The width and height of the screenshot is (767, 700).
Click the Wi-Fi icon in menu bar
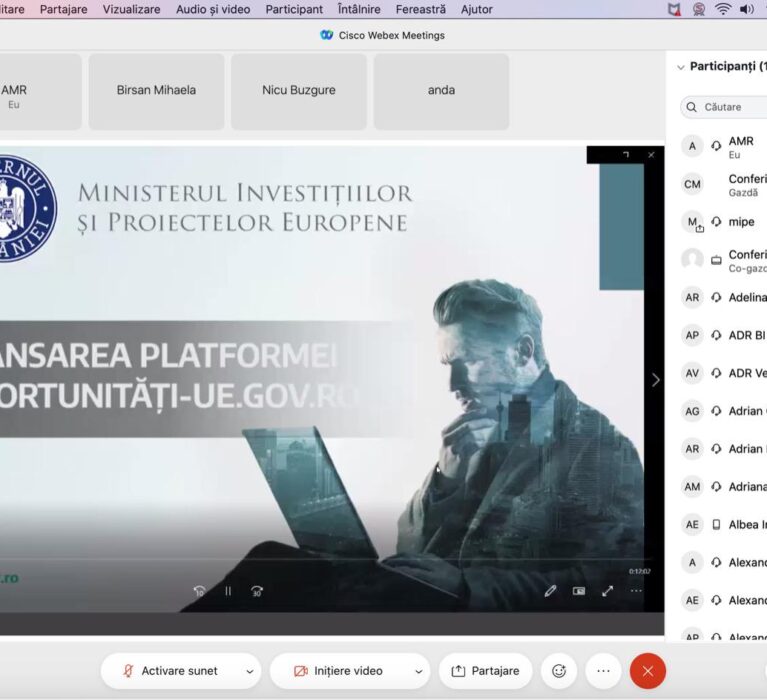point(723,9)
